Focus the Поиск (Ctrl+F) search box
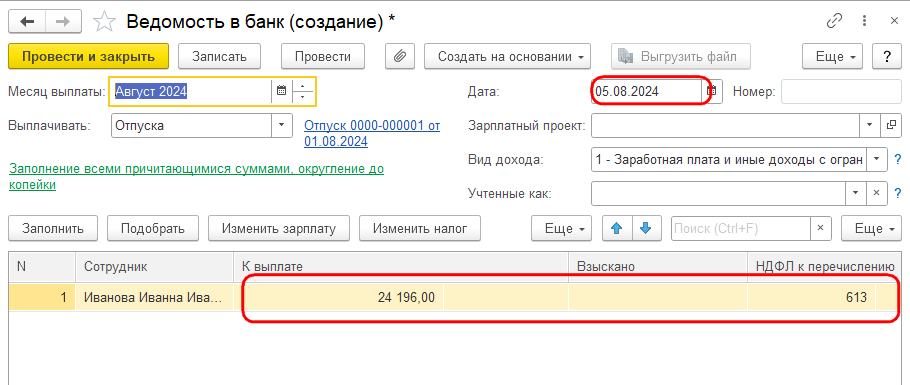 [741, 228]
